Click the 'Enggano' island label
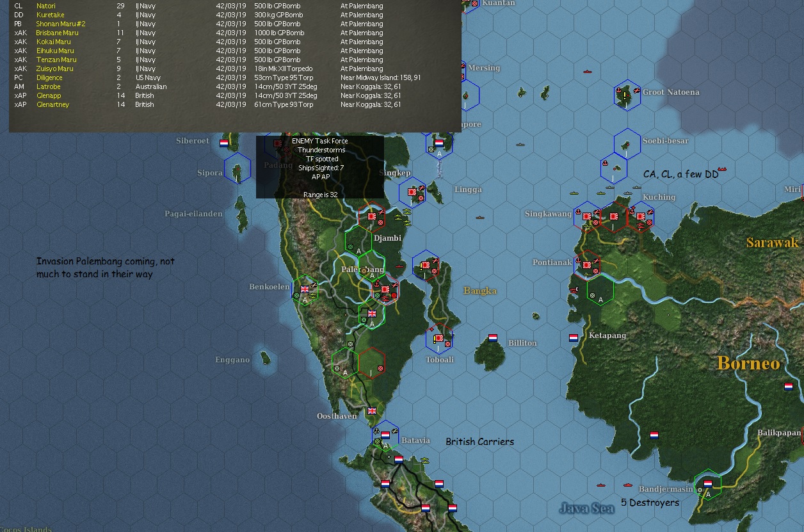 tap(232, 360)
